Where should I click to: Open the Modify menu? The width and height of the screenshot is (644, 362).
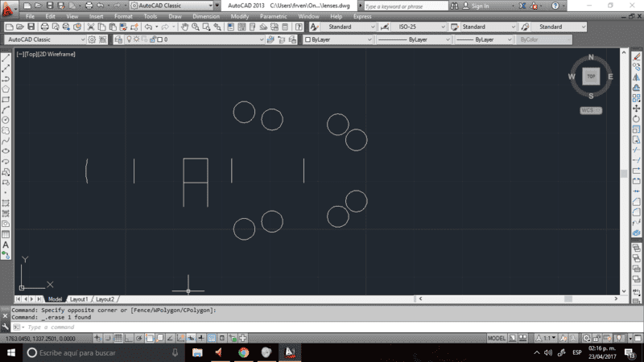[239, 16]
